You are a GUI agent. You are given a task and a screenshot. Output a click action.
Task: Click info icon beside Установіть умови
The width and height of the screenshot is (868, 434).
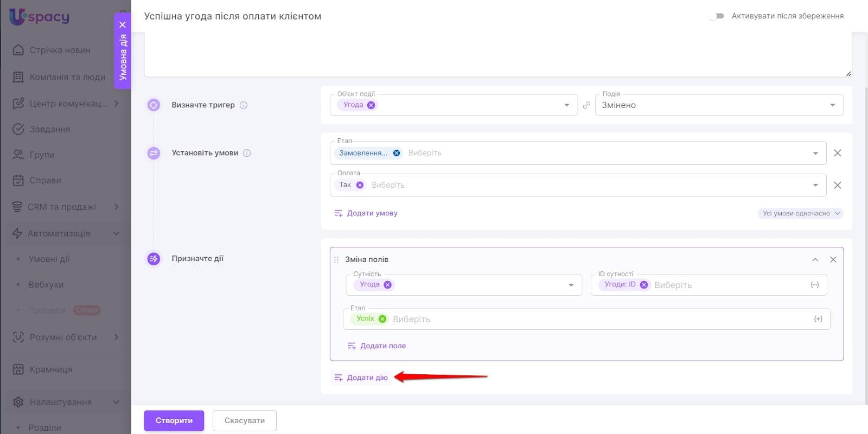(247, 153)
